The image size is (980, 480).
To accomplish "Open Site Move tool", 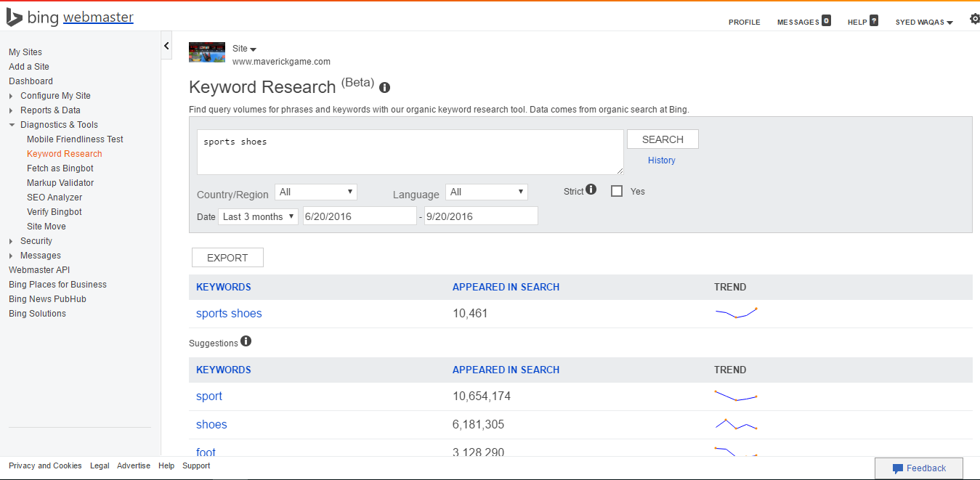I will (x=46, y=227).
